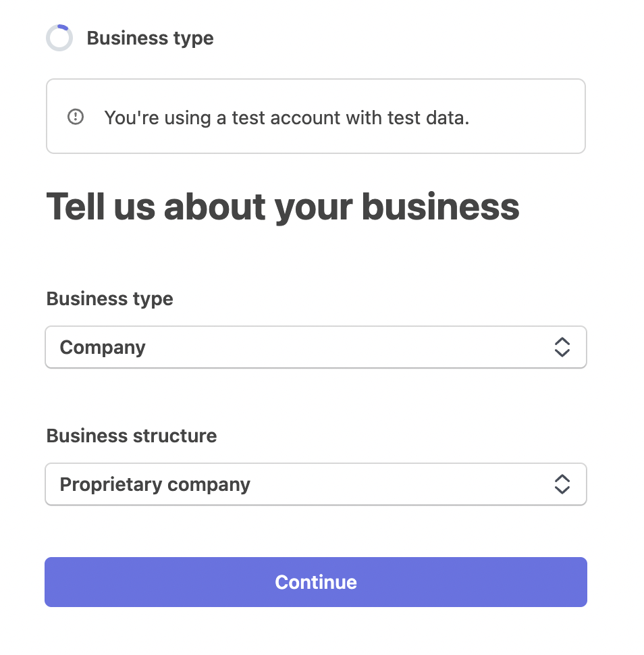Click the up-down chevron in Business type select

tap(562, 347)
